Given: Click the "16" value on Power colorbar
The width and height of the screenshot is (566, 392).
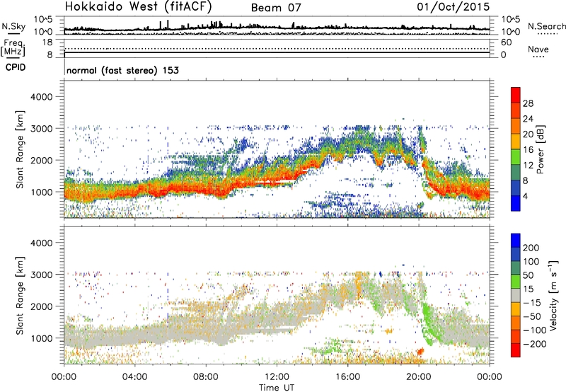Looking at the screenshot, I should 528,150.
